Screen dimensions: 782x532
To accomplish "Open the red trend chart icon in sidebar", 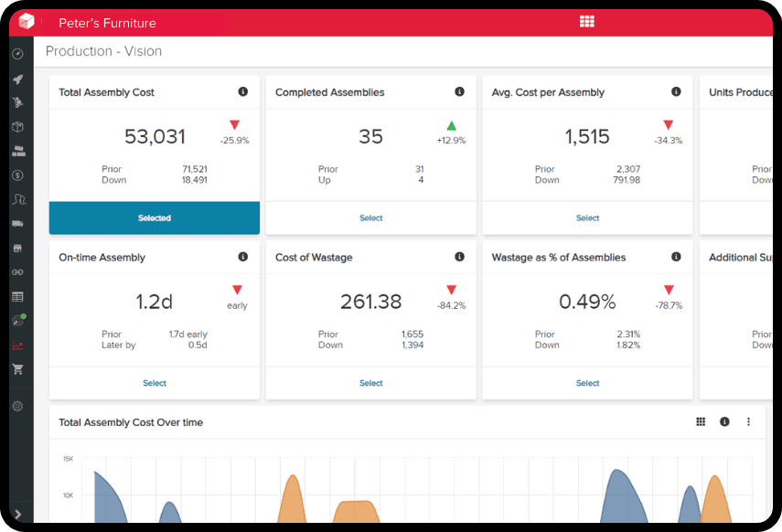I will coord(18,345).
